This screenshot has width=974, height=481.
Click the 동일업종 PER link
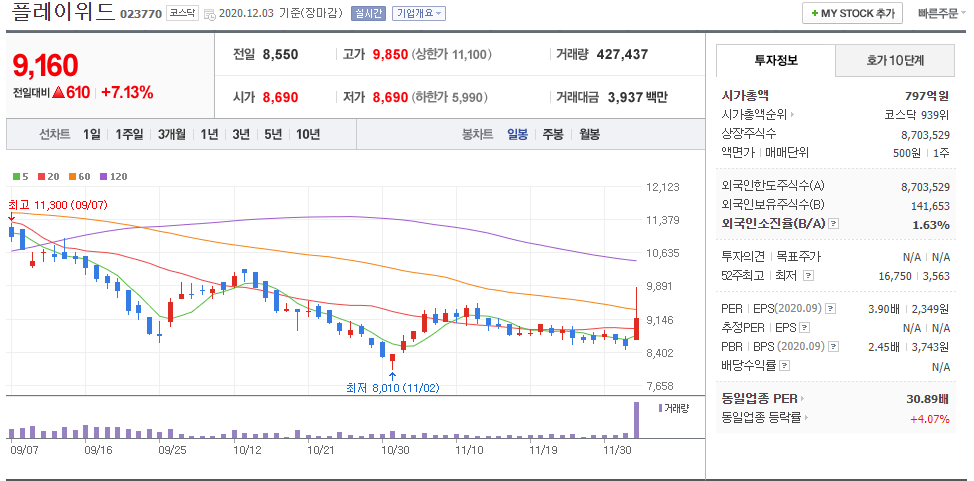tap(759, 399)
